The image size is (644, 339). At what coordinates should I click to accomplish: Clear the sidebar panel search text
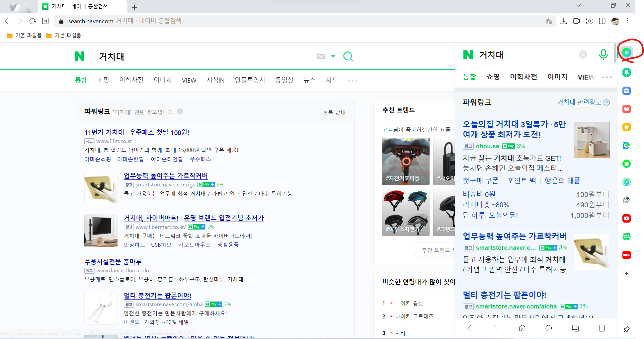click(x=583, y=54)
